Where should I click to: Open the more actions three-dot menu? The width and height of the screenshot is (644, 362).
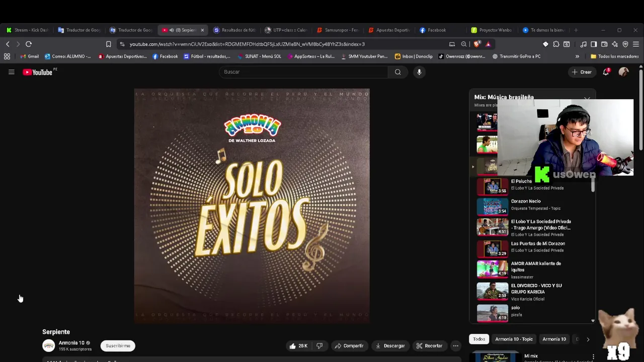[455, 346]
